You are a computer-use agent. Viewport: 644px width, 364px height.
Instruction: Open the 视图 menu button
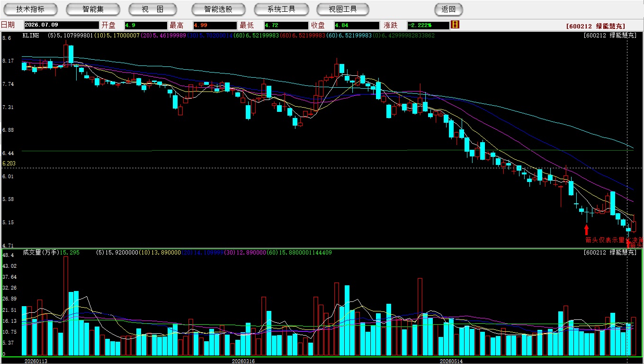pyautogui.click(x=152, y=9)
